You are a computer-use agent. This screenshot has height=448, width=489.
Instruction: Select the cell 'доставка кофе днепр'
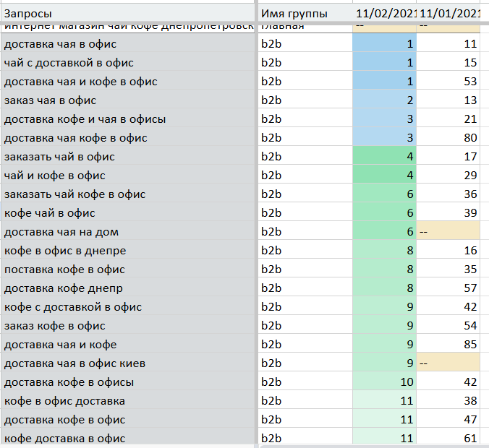point(128,288)
